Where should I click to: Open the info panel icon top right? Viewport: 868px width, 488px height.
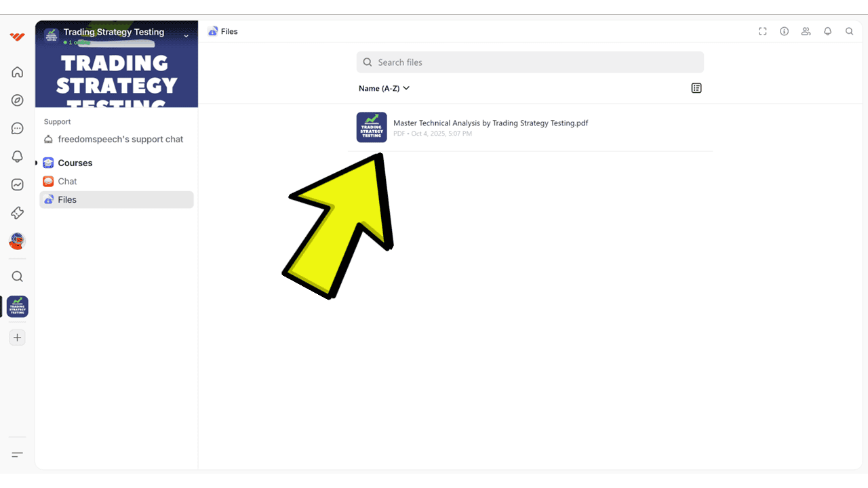[x=784, y=31]
